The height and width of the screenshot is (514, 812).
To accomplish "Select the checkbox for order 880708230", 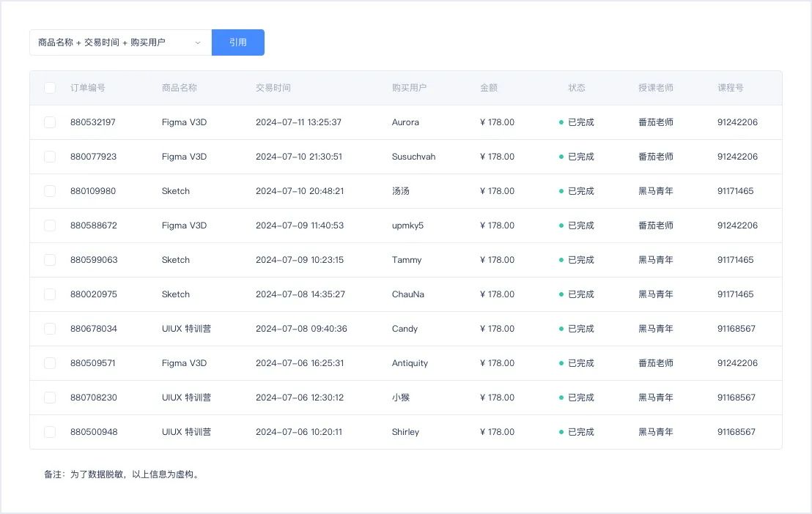I will [50, 398].
